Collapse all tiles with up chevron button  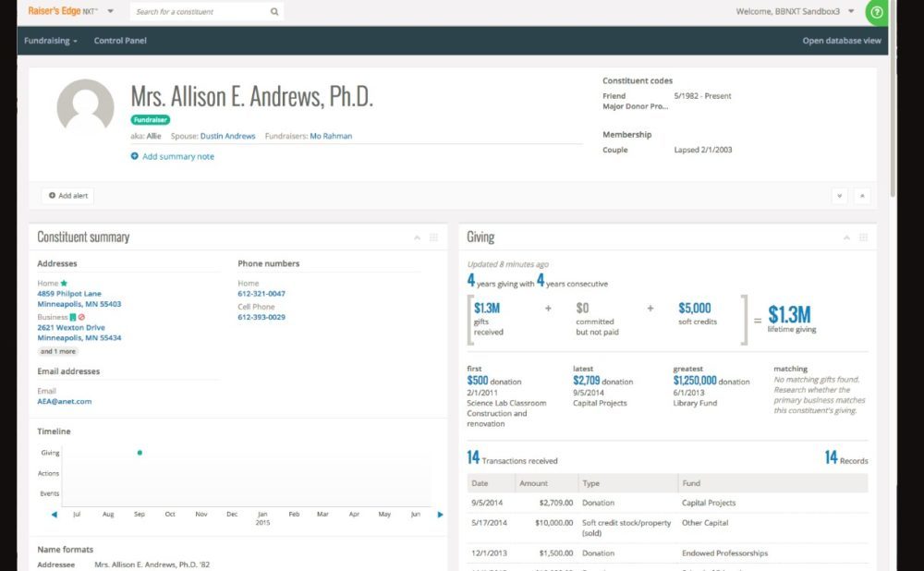[x=861, y=196]
